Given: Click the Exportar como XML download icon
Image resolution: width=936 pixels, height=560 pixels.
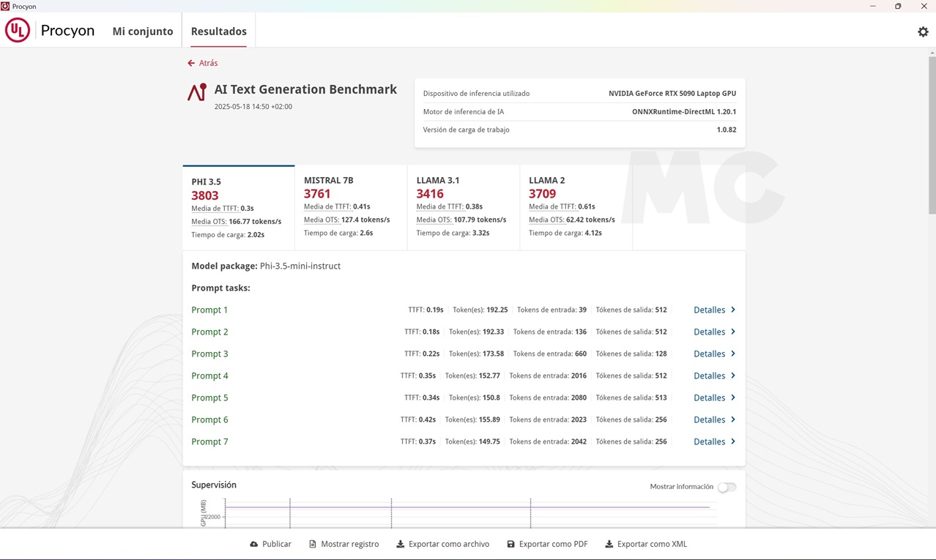Looking at the screenshot, I should [x=609, y=544].
